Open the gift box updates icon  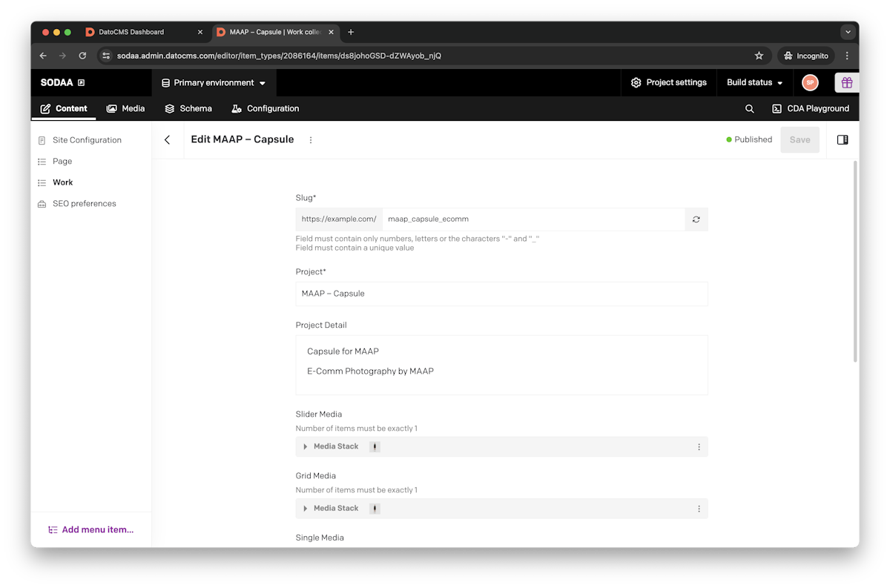click(x=847, y=82)
